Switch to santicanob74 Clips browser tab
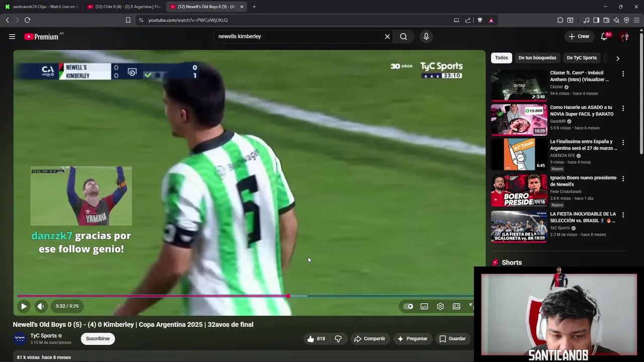This screenshot has height=362, width=644. [41, 7]
